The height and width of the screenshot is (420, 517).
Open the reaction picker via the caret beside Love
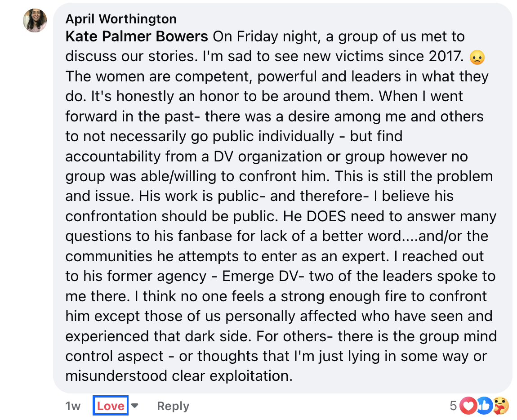click(135, 405)
